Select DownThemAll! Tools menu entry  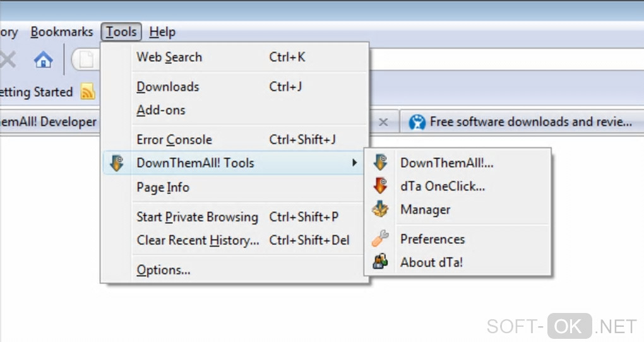(x=234, y=163)
